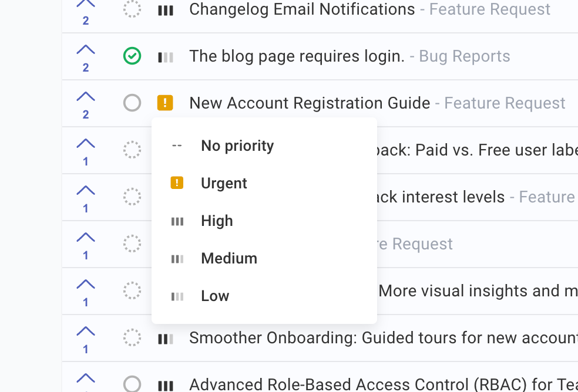Choose Urgent priority from menu
Screen dimensions: 578x392
coord(224,183)
